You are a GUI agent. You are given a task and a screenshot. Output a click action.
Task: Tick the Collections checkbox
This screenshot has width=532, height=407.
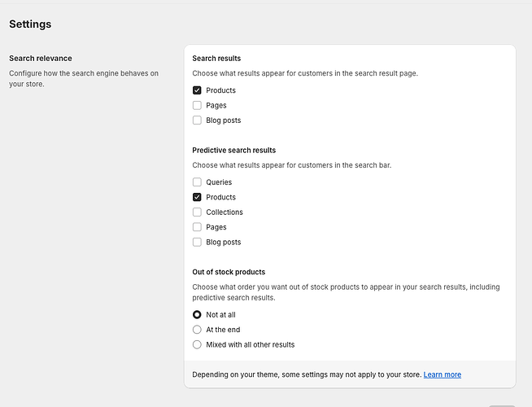tap(197, 212)
